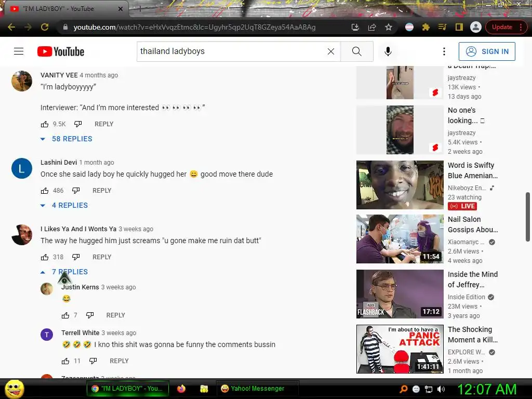The width and height of the screenshot is (532, 399).
Task: Share this page via the share icon
Action: point(372,27)
